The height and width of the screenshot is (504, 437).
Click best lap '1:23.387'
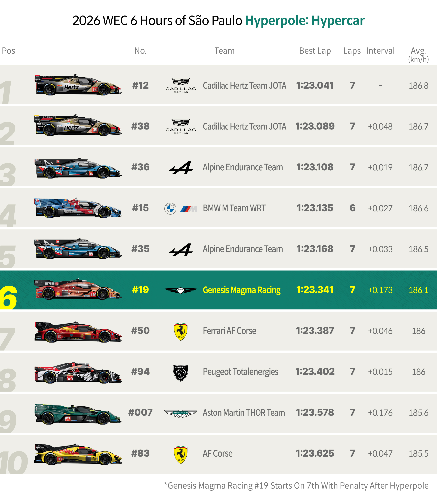point(315,331)
